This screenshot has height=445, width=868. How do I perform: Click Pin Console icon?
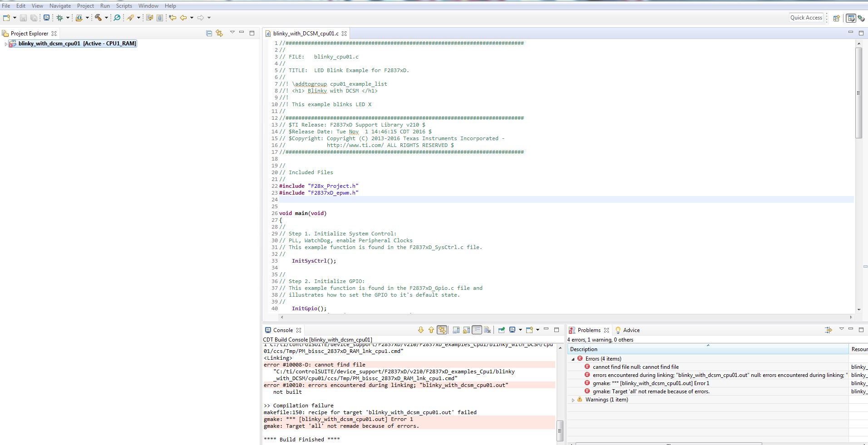pyautogui.click(x=501, y=330)
